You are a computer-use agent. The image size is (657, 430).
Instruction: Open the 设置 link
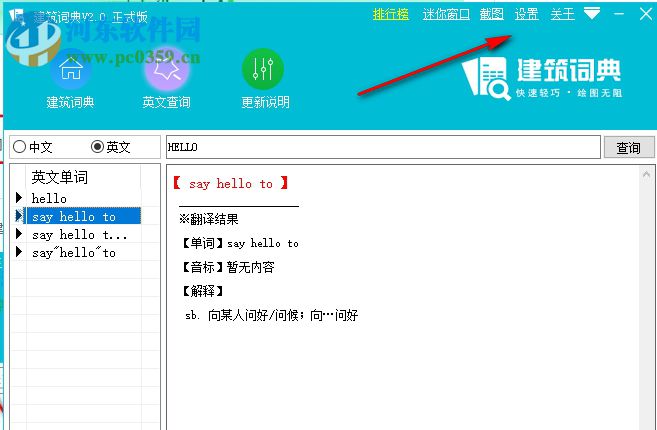click(526, 14)
